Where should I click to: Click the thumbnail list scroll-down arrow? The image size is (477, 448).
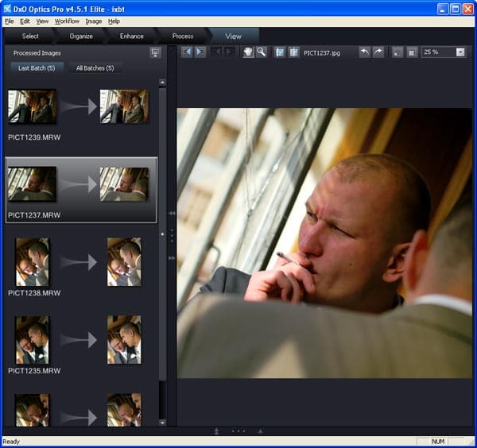pos(162,423)
